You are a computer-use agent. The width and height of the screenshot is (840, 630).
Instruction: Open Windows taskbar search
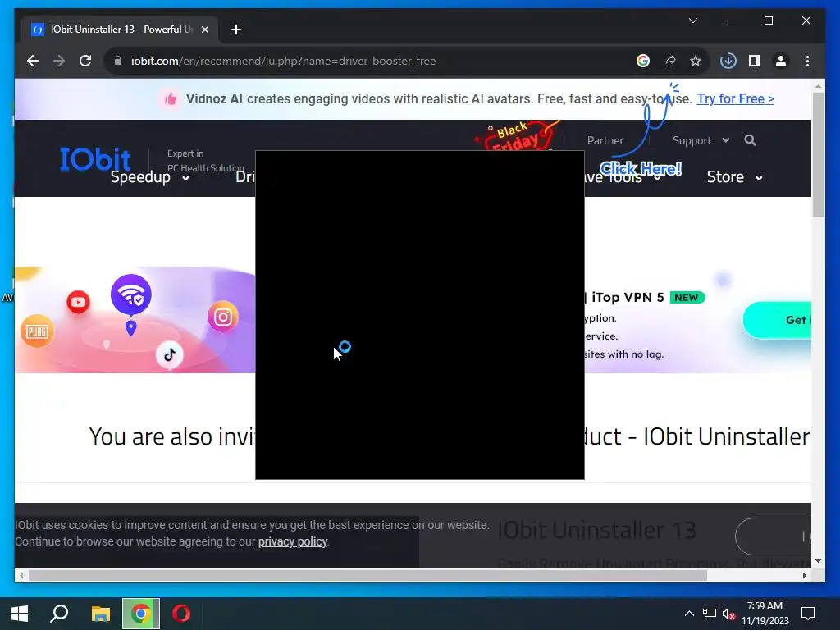point(59,614)
